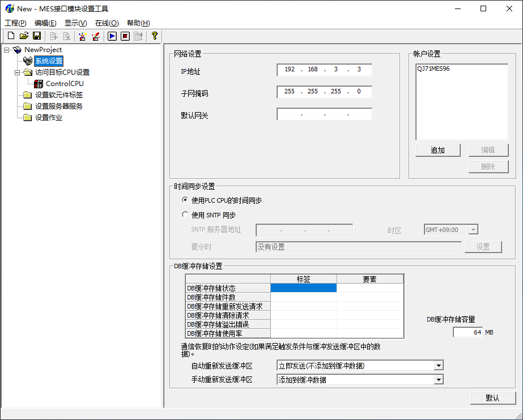523x420 pixels.
Task: Open the 在线(O) menu
Action: point(107,23)
